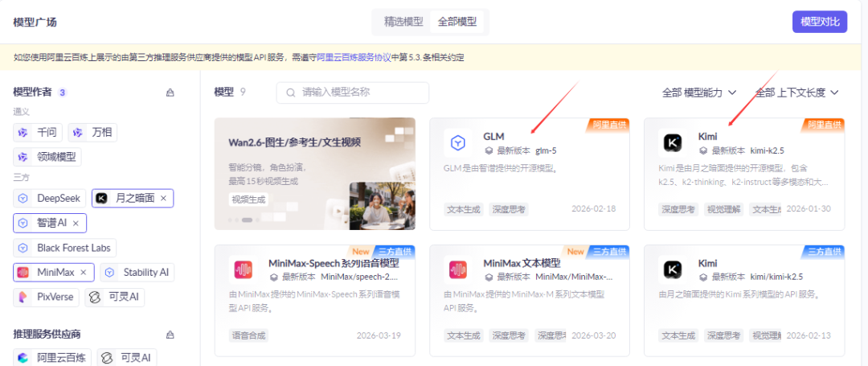Remove the 智谱AI filter with its X
This screenshot has width=868, height=366.
tap(76, 223)
